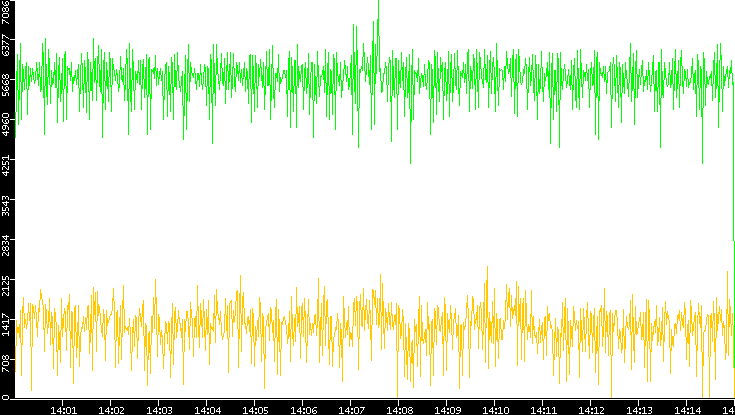The width and height of the screenshot is (735, 415).
Task: Select the 14:14 time axis label
Action: (x=686, y=410)
